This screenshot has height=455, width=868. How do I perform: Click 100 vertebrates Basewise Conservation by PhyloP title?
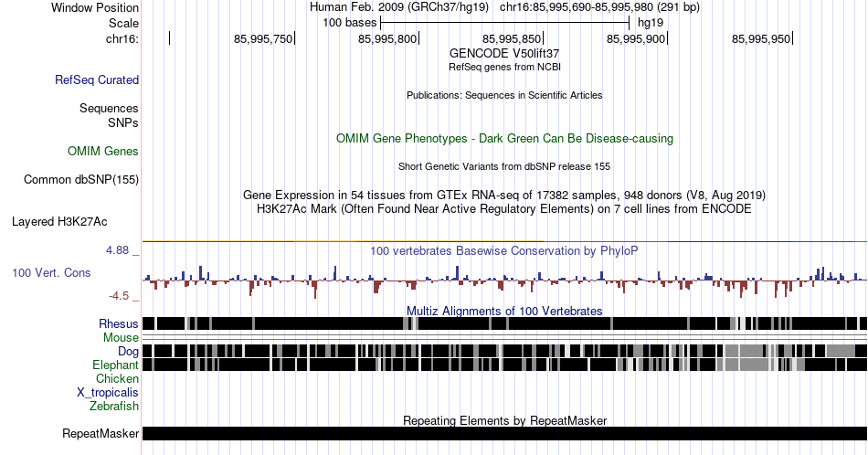(x=504, y=250)
